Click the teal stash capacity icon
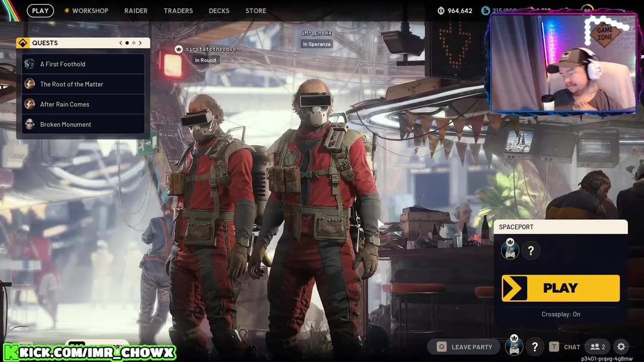Image resolution: width=644 pixels, height=362 pixels. click(485, 11)
